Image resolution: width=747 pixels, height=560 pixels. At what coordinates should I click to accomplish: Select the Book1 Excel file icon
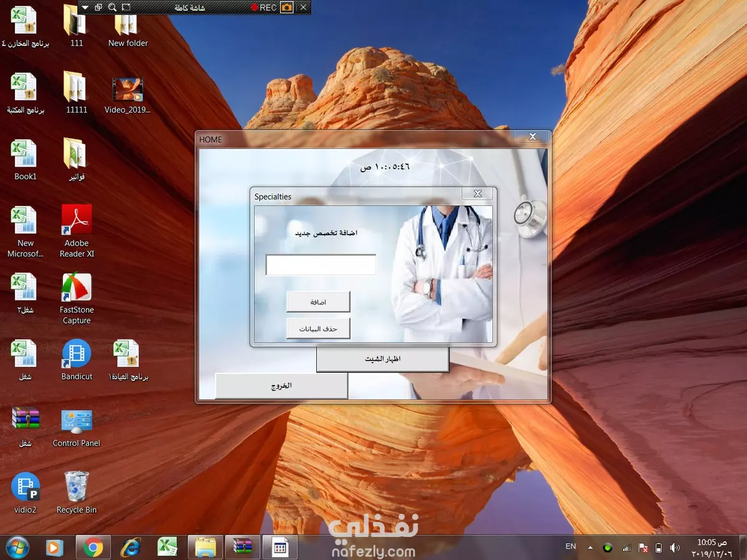26,161
